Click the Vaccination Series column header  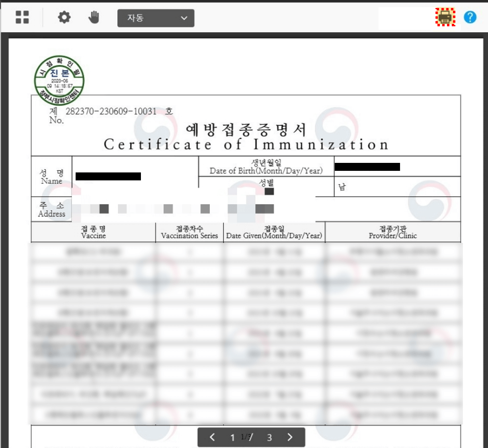pos(189,232)
